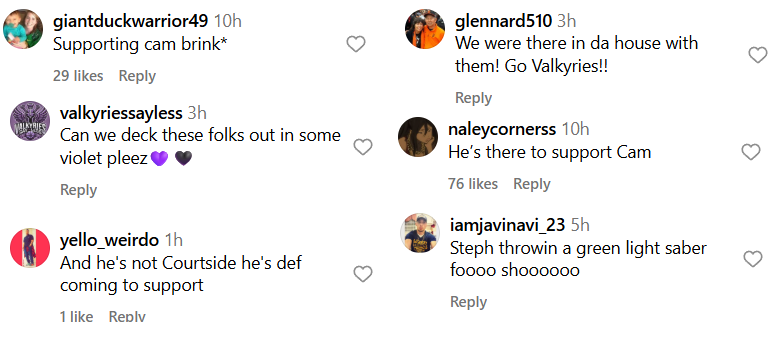The height and width of the screenshot is (363, 775).
Task: Open glennard510's profile photo
Action: 425,29
